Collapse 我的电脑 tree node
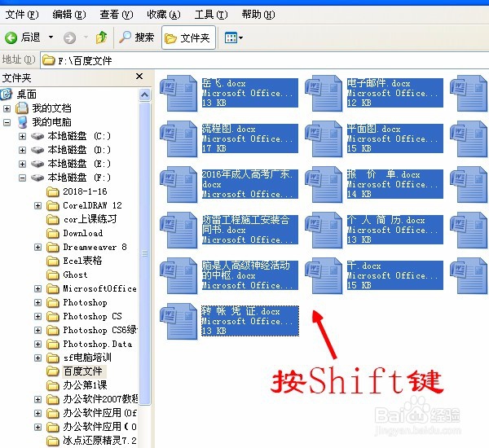This screenshot has width=489, height=448. [7, 122]
